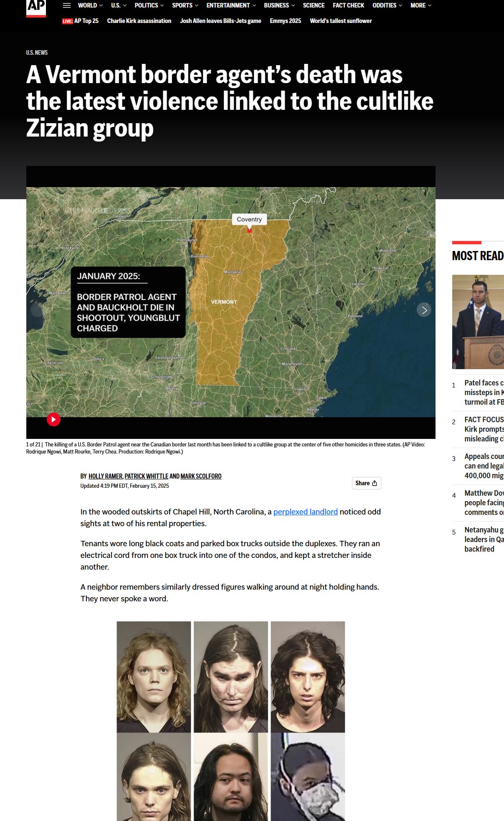This screenshot has height=821, width=504.
Task: Click the 'MOST READ' heading
Action: coord(478,256)
